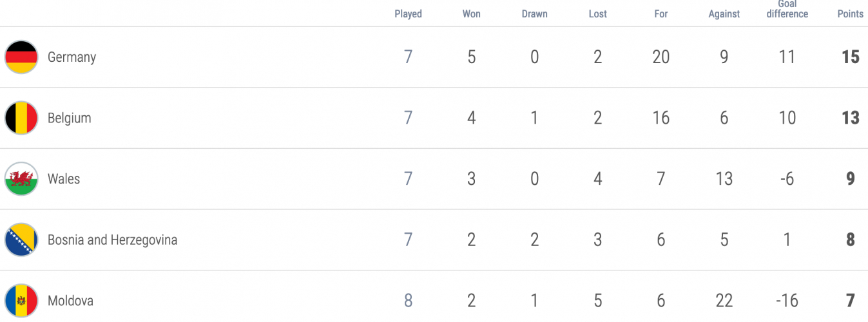This screenshot has width=868, height=322.
Task: Select the Moldova team name
Action: (x=70, y=301)
